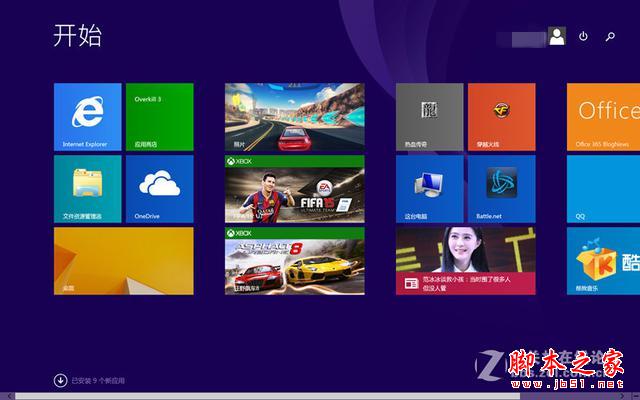
Task: Open the This PC computer tile
Action: coord(430,189)
